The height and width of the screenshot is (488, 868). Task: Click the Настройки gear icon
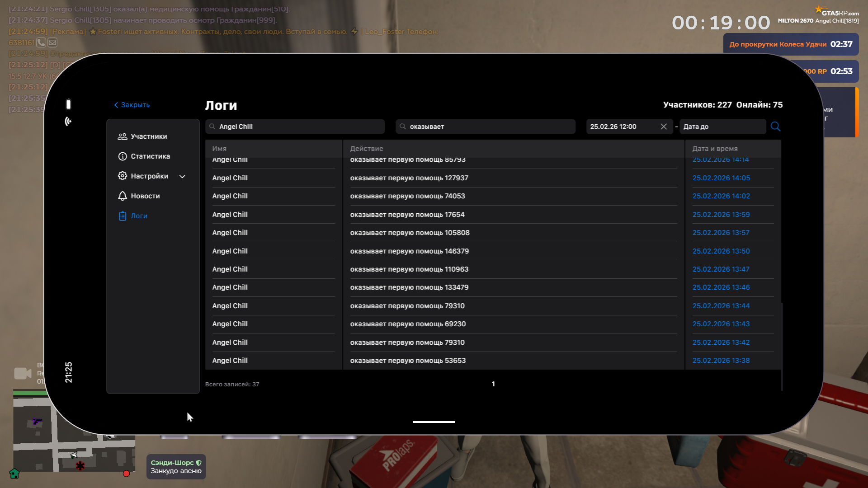[122, 176]
